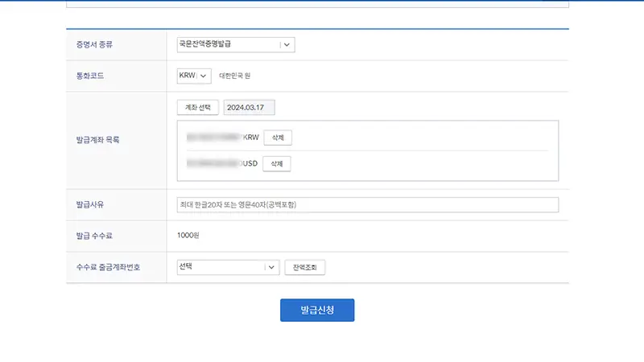Delete the KRW account with 삭제
This screenshot has height=362, width=644.
278,138
